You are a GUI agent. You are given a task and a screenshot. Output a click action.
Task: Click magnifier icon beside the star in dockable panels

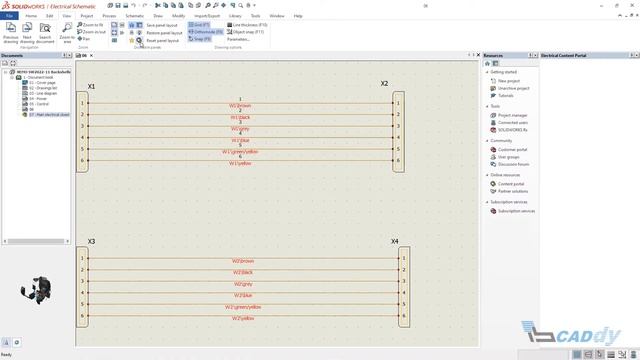(x=139, y=40)
